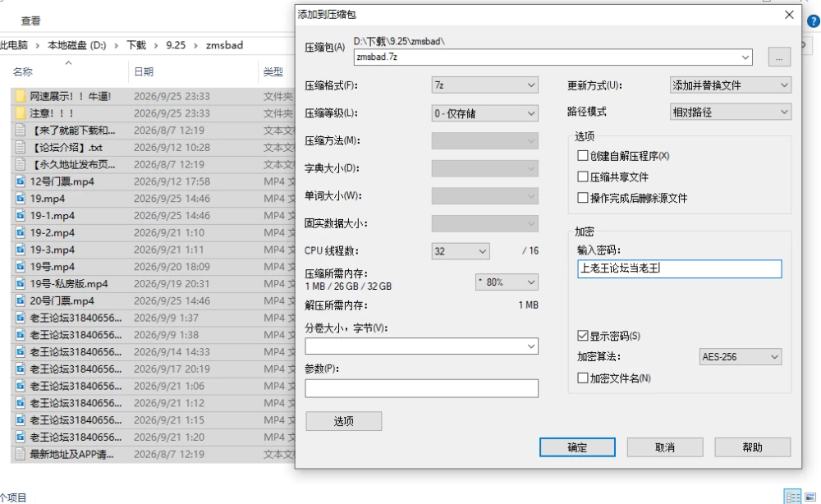
Task: Click the mp4 dated 2026/9/14 14:33
Action: coord(153,351)
